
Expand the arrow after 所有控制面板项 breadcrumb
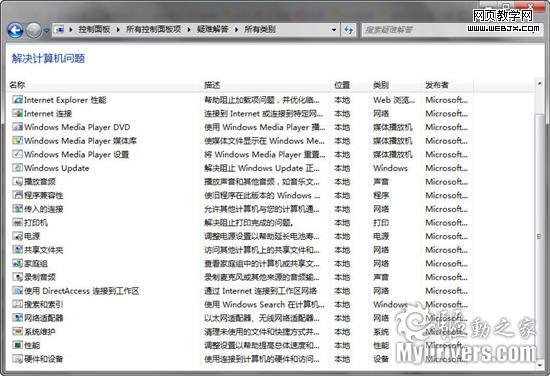[x=189, y=30]
